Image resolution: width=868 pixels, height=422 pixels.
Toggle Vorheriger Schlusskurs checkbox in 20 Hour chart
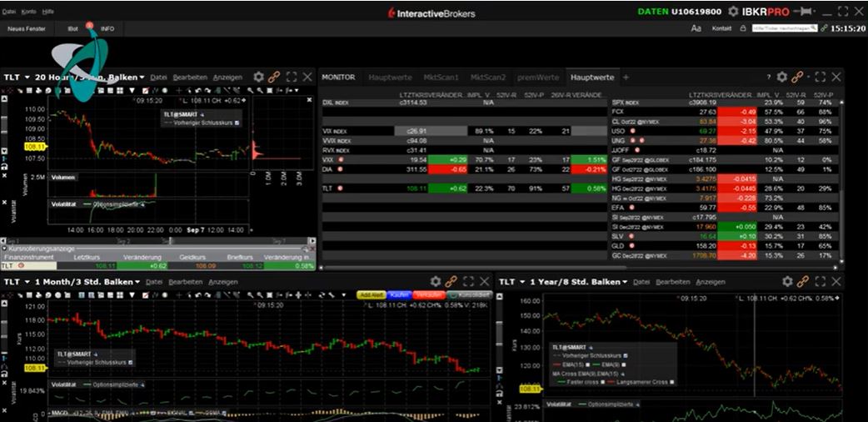[237, 123]
